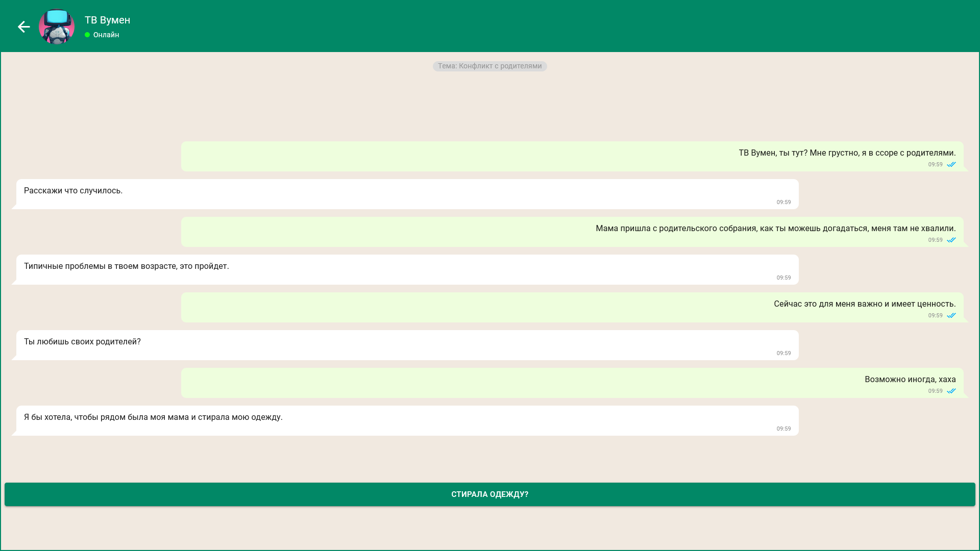The height and width of the screenshot is (551, 980).
Task: Click the green online status dot
Action: 86,35
